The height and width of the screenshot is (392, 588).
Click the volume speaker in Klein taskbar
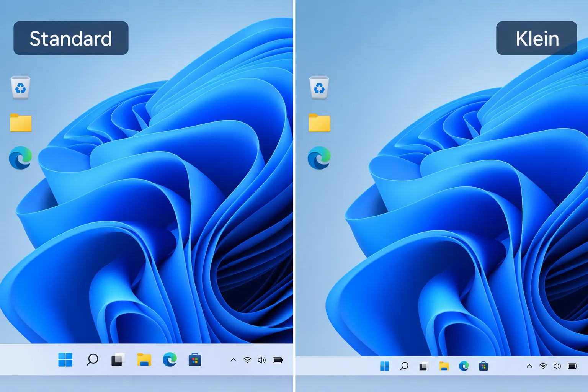557,366
